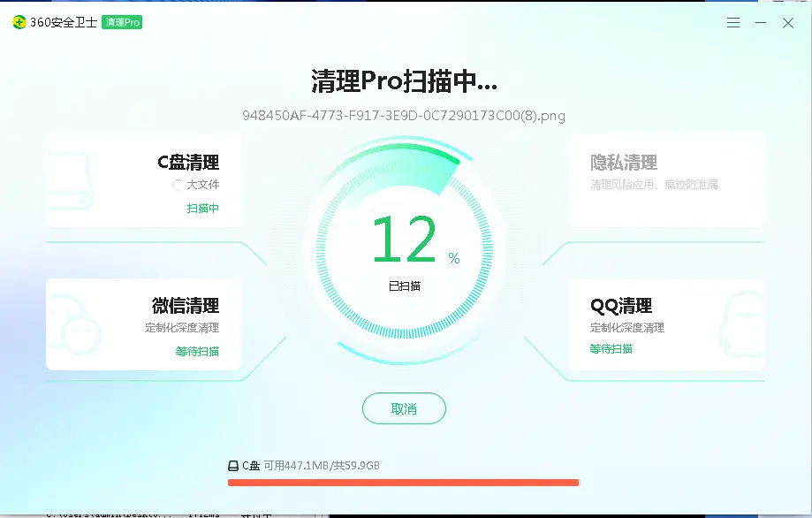Close the 360 清理Pro window

(788, 23)
